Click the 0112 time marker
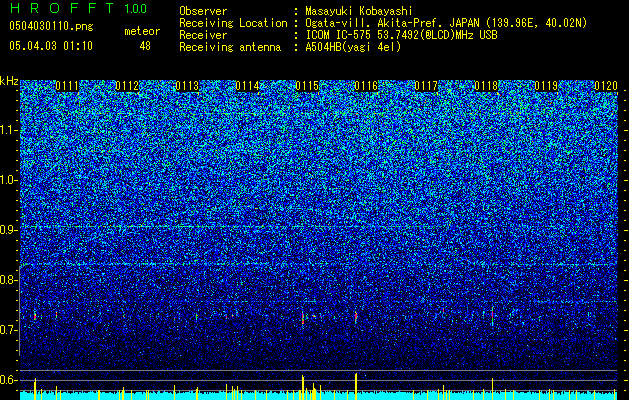 click(127, 86)
